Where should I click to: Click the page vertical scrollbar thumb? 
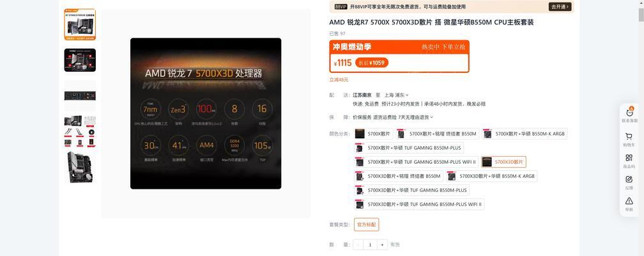point(641,15)
